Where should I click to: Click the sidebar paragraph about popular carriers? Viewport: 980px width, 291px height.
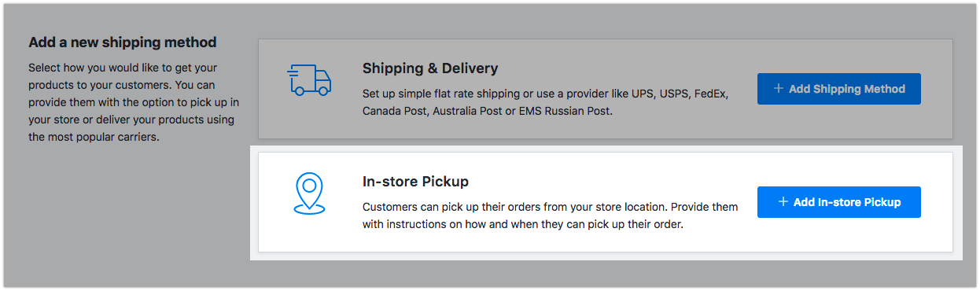[134, 102]
